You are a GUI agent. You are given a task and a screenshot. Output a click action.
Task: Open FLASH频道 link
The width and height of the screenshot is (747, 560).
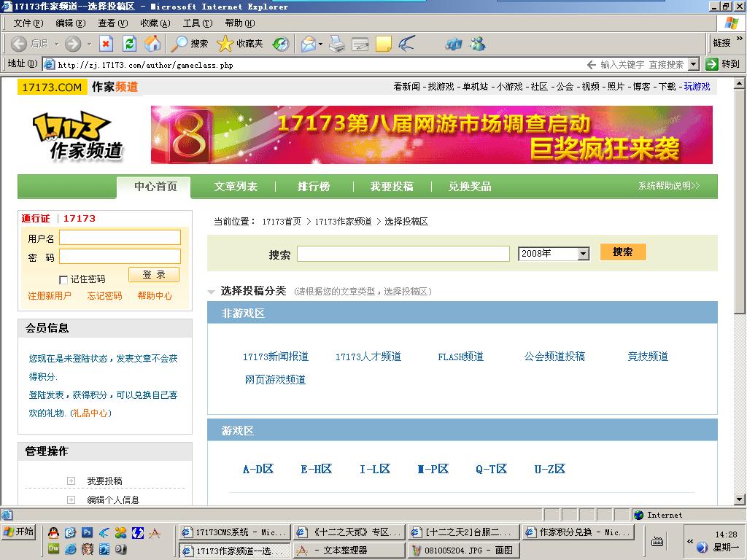(461, 357)
